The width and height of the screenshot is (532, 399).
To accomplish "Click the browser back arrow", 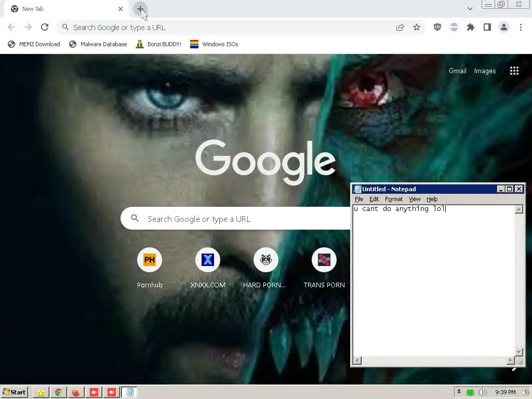I will tap(11, 27).
